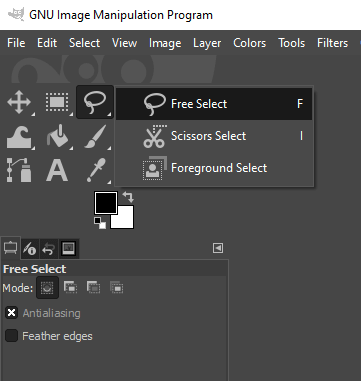
Task: Open the tab configuration menu arrow
Action: [x=218, y=248]
